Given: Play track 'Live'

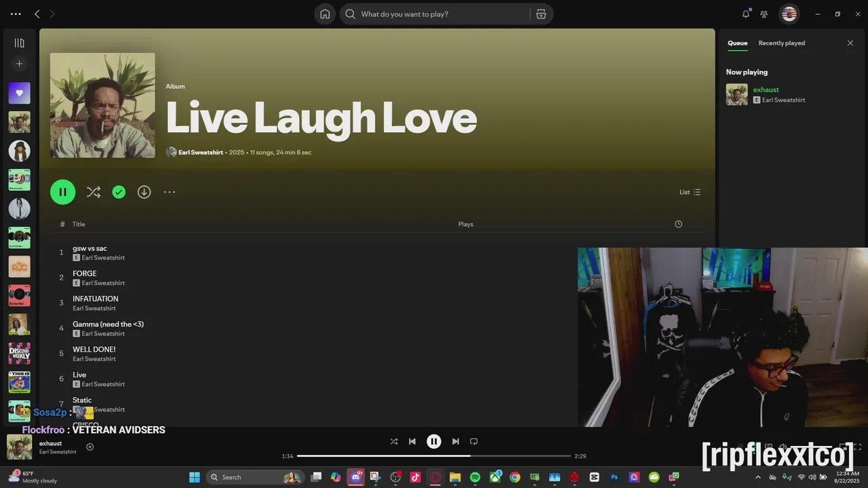Looking at the screenshot, I should (x=79, y=375).
